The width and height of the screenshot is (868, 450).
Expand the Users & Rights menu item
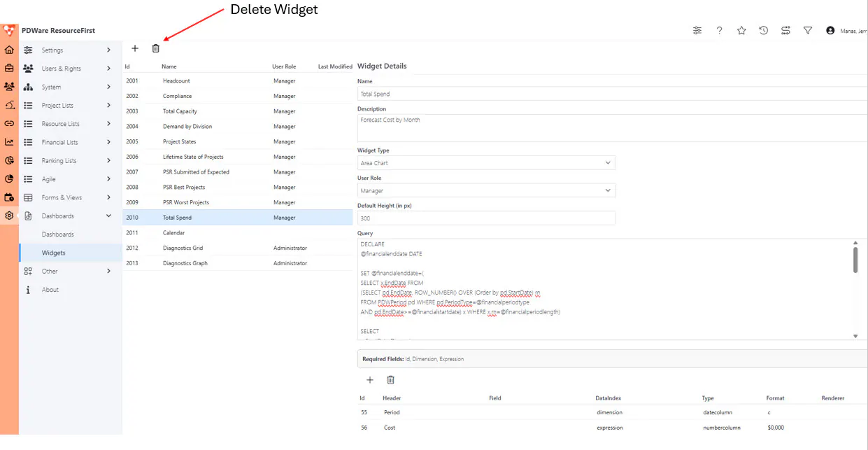(x=71, y=69)
